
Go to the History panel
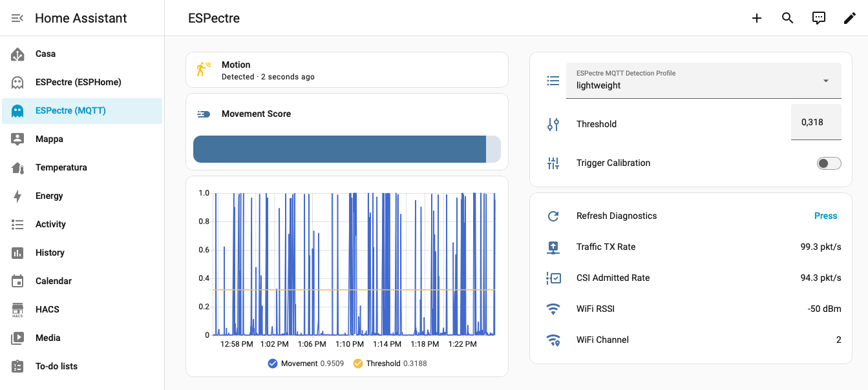point(82,253)
